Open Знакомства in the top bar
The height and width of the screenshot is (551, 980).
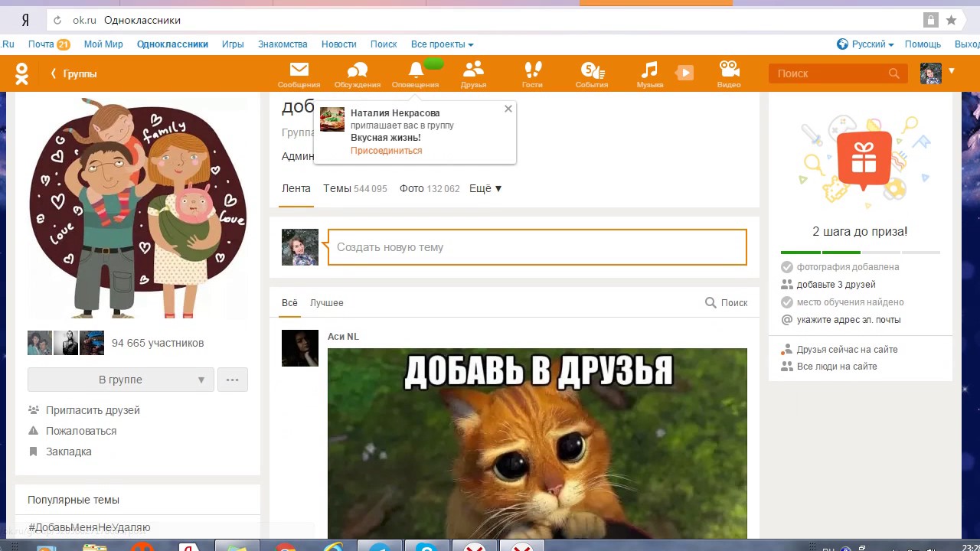tap(283, 44)
